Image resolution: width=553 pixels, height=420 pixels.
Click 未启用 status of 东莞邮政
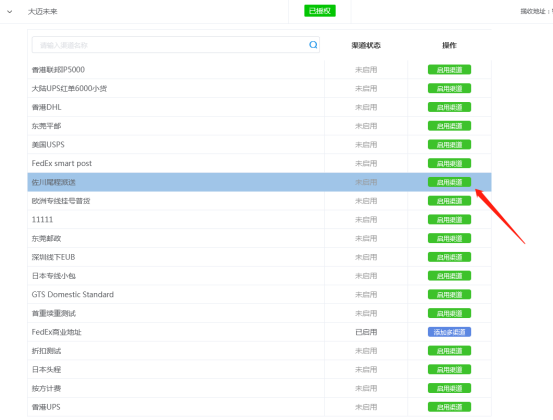tap(366, 238)
